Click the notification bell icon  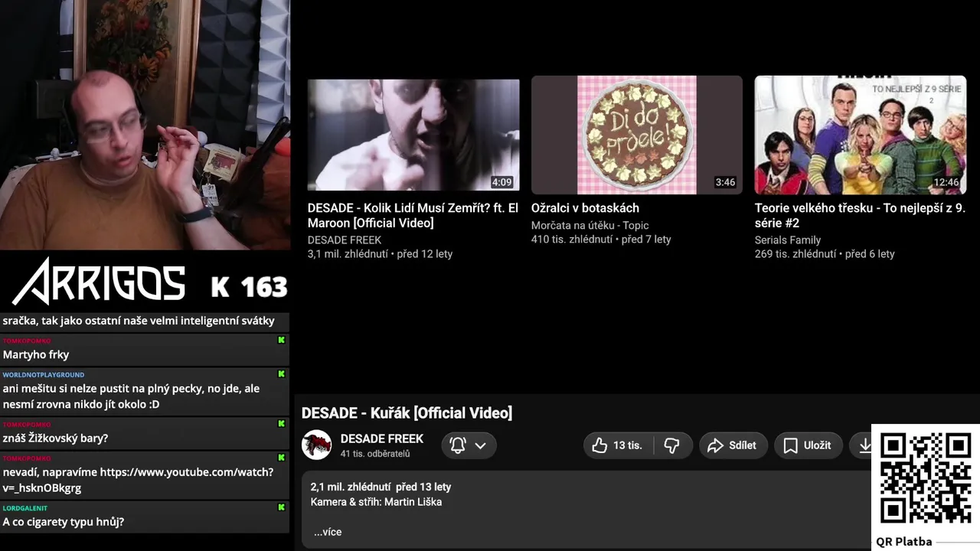pos(458,445)
